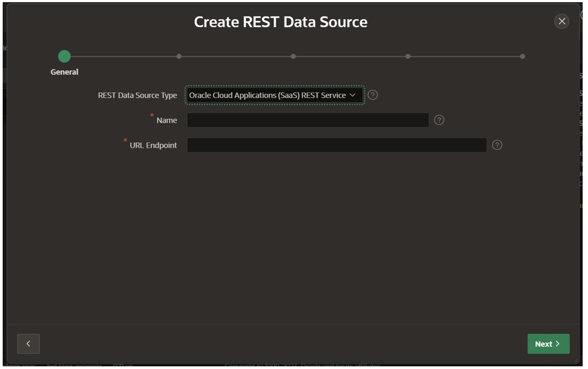The width and height of the screenshot is (588, 369).
Task: Select the filled General step circle
Action: [64, 55]
